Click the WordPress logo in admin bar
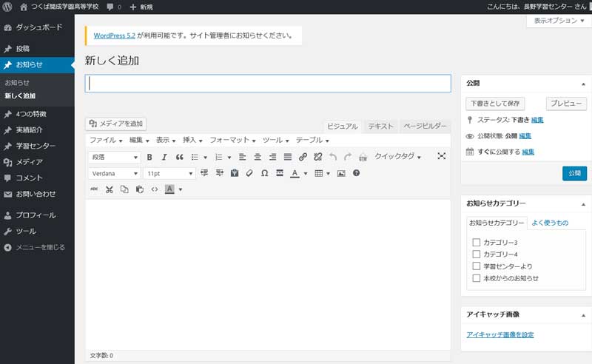The width and height of the screenshot is (592, 364). coord(7,7)
